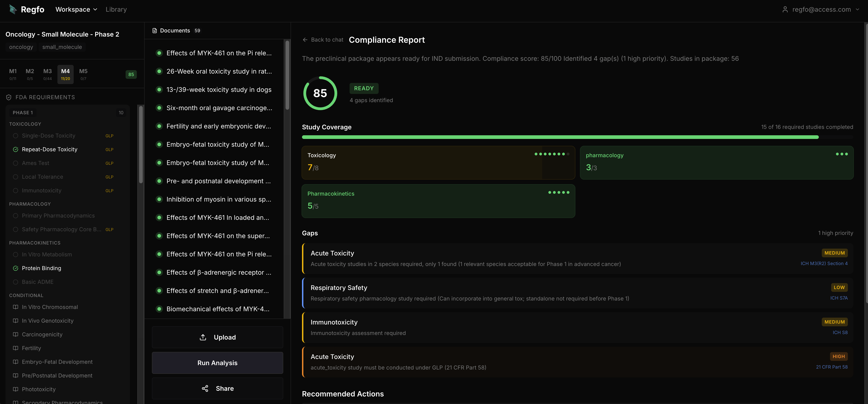Click the Upload icon in documents panel

pos(203,337)
